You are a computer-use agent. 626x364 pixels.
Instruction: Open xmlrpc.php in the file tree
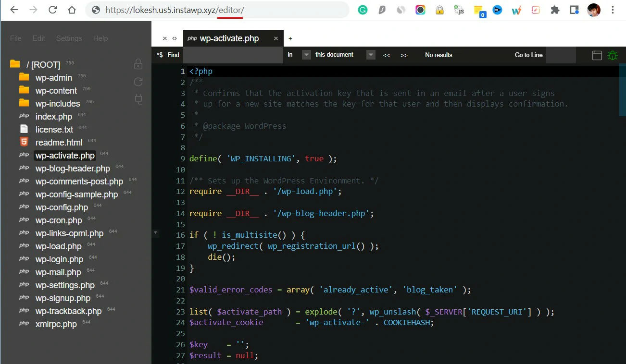click(56, 324)
